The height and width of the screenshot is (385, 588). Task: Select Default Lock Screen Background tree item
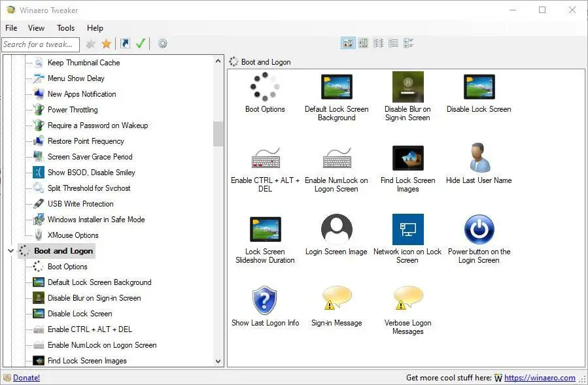(99, 282)
